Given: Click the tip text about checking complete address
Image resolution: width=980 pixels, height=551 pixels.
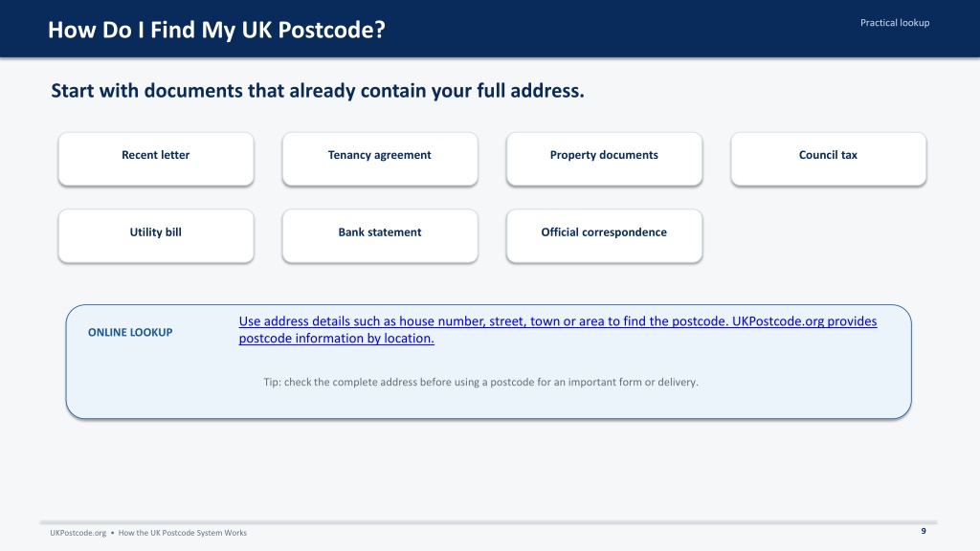Looking at the screenshot, I should point(480,382).
